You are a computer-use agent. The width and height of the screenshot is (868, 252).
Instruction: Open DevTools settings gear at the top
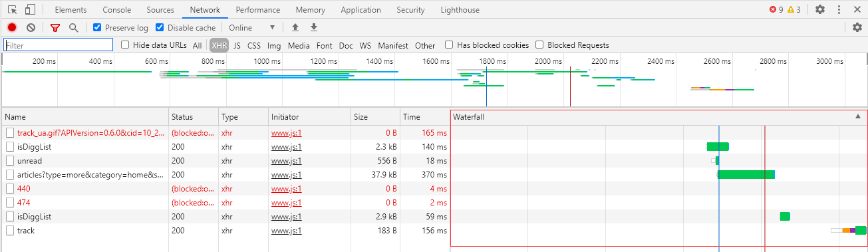tap(820, 10)
